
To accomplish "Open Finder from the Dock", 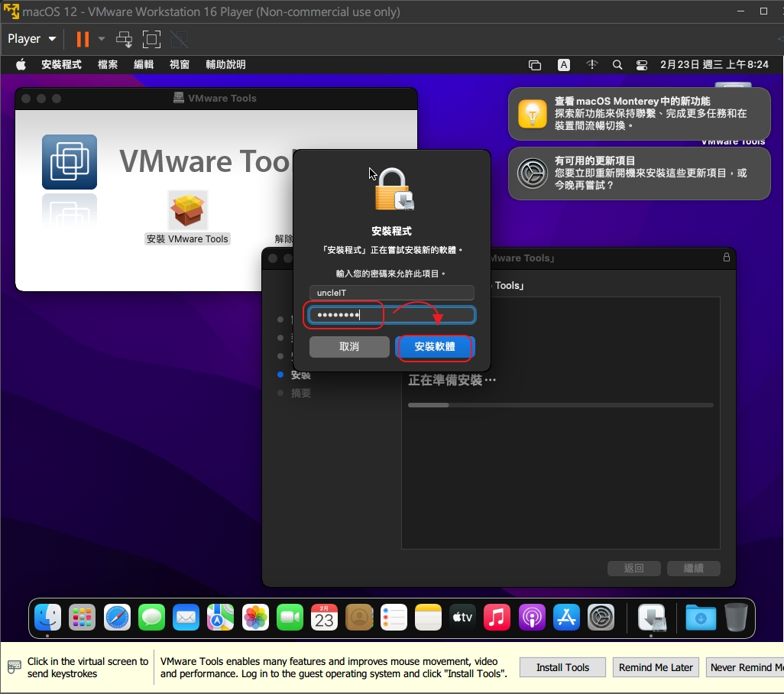I will coord(47,618).
